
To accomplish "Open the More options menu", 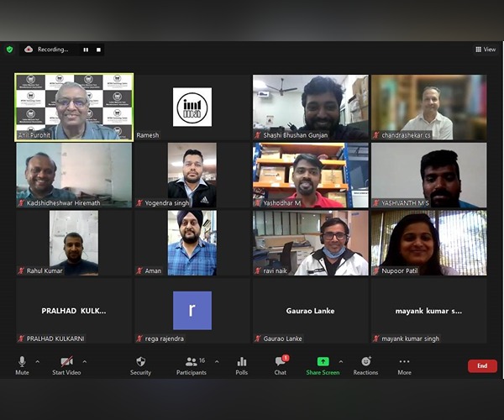I will coord(404,362).
